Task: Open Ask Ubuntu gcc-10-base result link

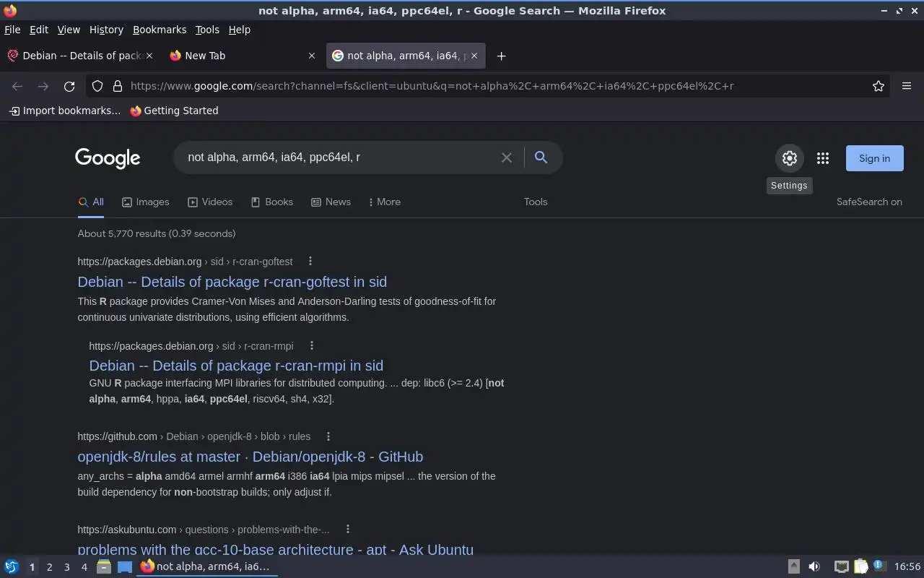Action: (276, 549)
